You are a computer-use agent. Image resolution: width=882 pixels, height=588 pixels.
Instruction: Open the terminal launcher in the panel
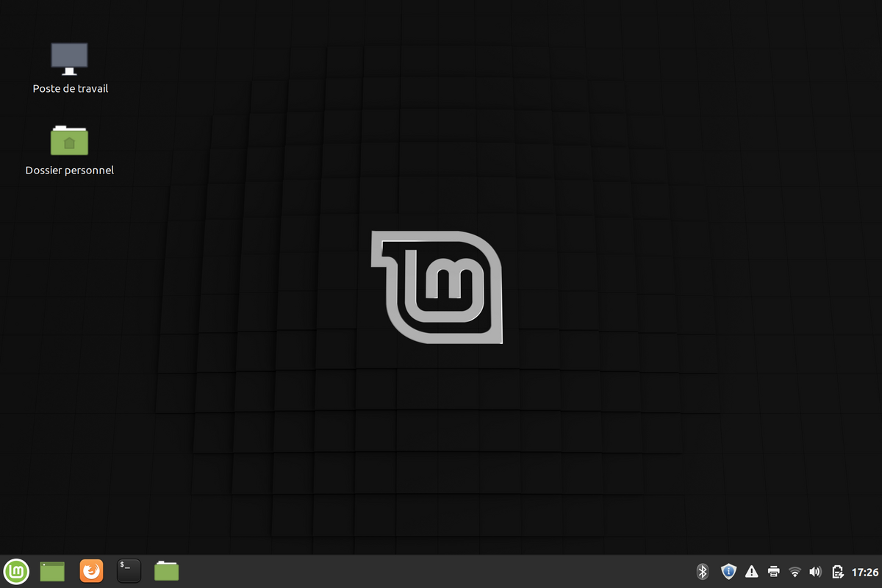(x=129, y=571)
